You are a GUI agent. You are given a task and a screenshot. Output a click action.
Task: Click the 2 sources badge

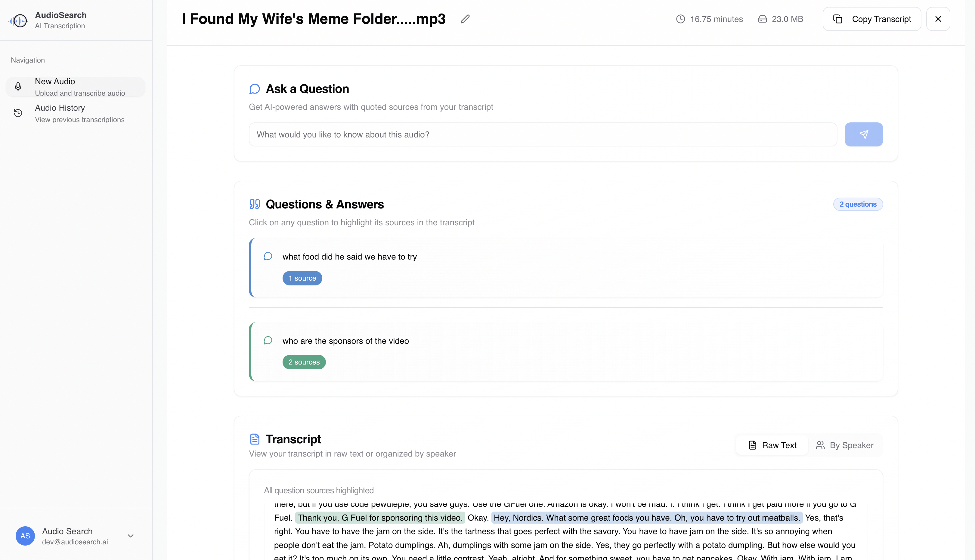point(304,362)
